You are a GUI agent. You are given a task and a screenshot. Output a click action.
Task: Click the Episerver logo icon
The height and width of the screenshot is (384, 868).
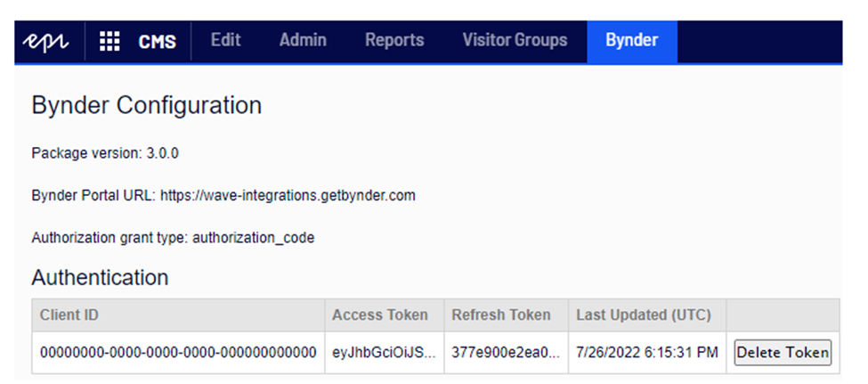49,41
